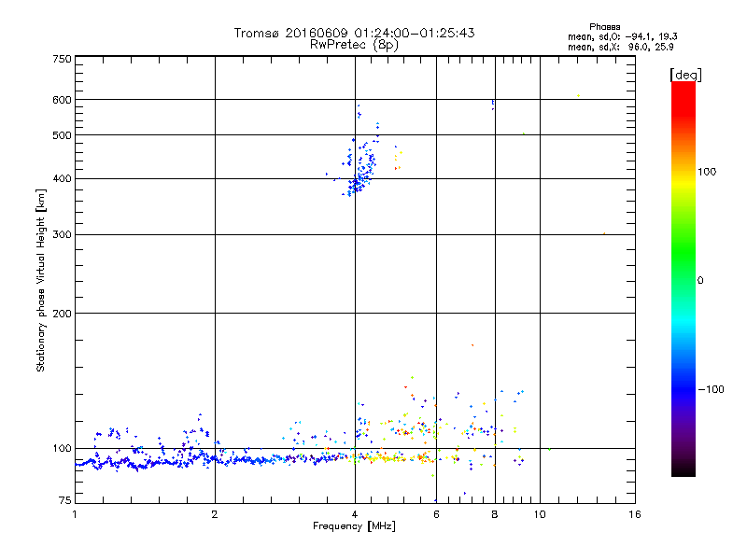Click the x-axis tick label '4'

coord(355,514)
